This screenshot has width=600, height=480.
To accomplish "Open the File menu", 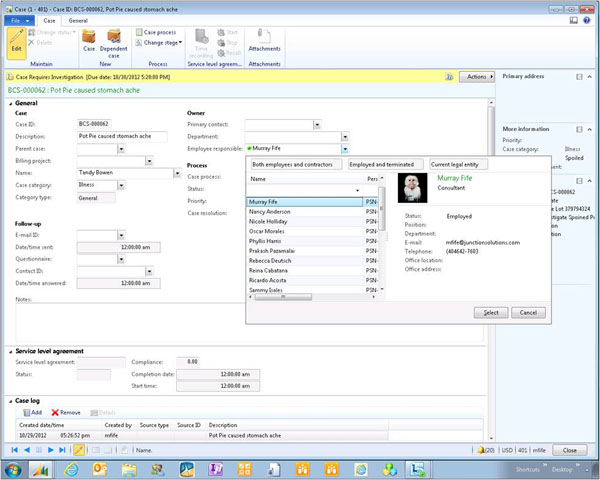I will pos(17,20).
